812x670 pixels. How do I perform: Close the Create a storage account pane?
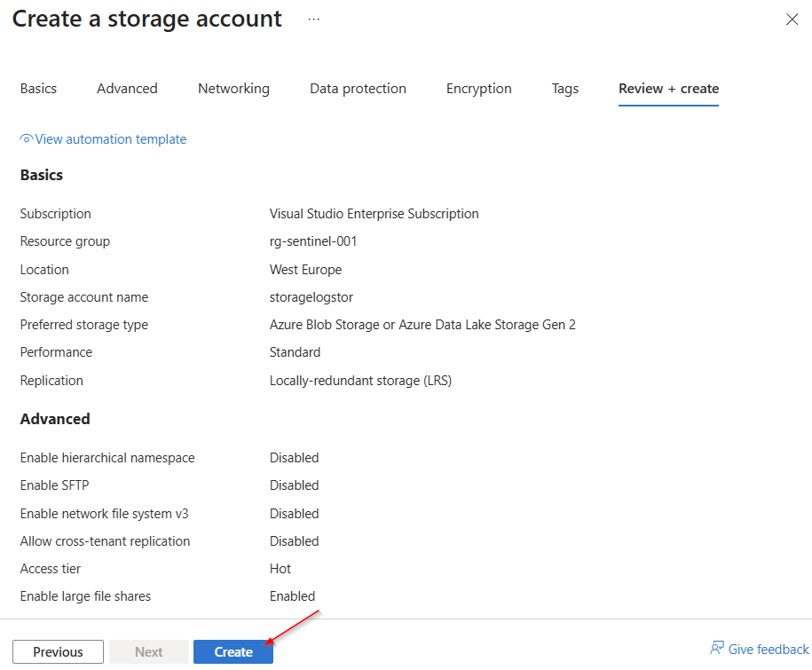[x=792, y=20]
